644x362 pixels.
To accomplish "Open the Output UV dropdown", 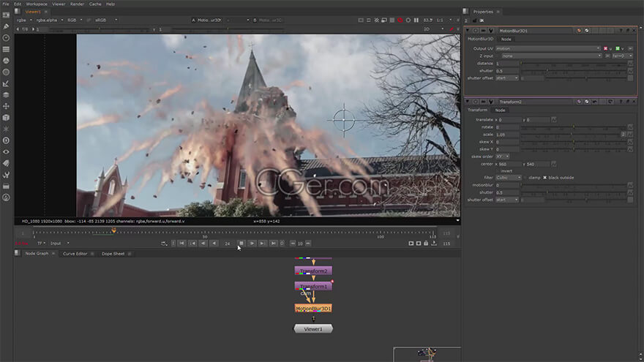I will (548, 49).
